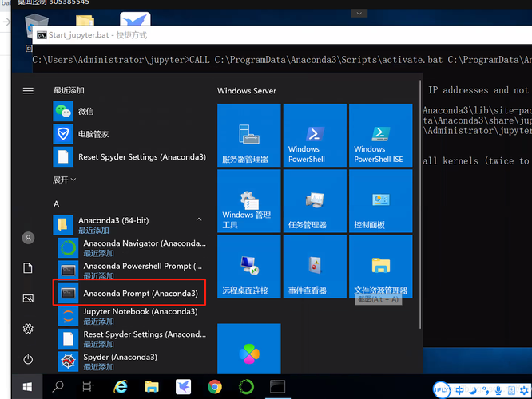Open the Windows 管理工具 tile
The width and height of the screenshot is (532, 399).
tap(249, 201)
